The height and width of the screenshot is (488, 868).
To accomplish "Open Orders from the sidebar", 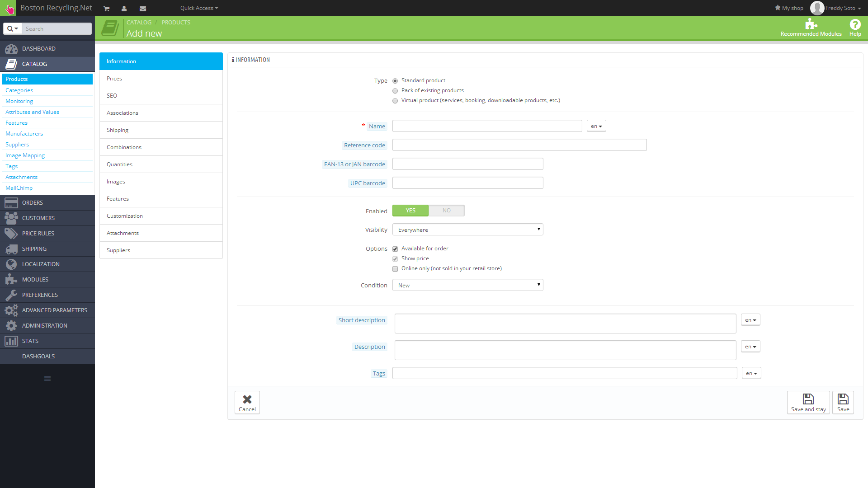I will [x=33, y=203].
